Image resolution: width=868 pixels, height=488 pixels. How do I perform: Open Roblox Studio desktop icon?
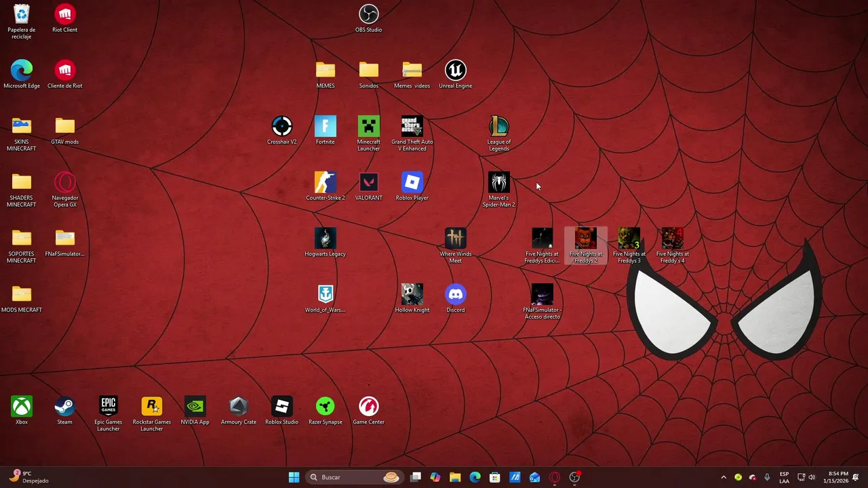click(281, 411)
